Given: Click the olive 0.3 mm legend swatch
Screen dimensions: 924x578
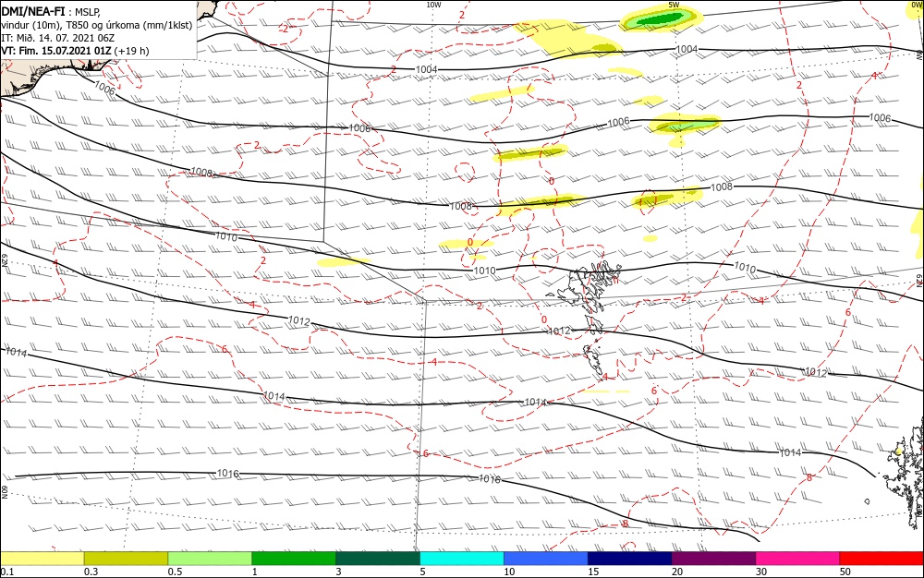Looking at the screenshot, I should tap(126, 559).
